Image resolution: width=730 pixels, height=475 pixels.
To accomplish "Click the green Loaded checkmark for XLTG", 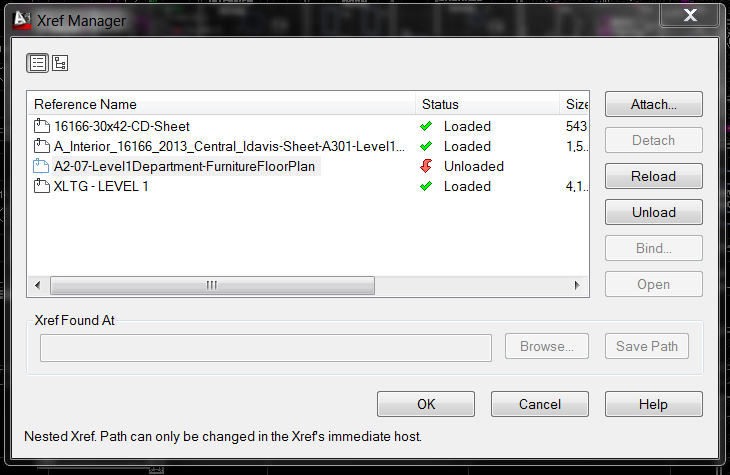I will [426, 186].
